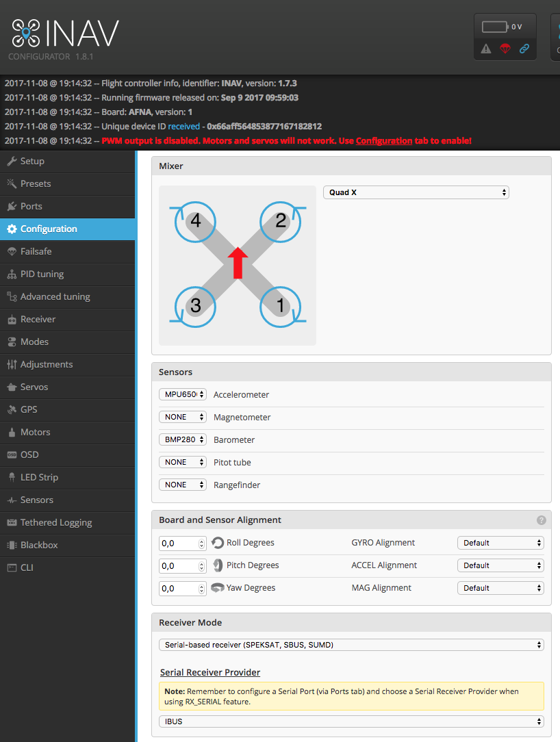The height and width of the screenshot is (742, 560).
Task: Click the Roll Degrees stepper arrows
Action: 202,543
